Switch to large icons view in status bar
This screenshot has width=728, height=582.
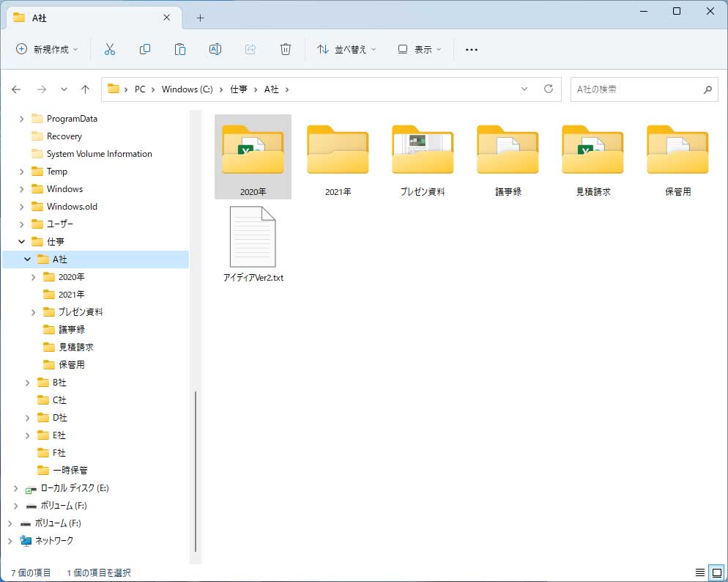point(717,572)
